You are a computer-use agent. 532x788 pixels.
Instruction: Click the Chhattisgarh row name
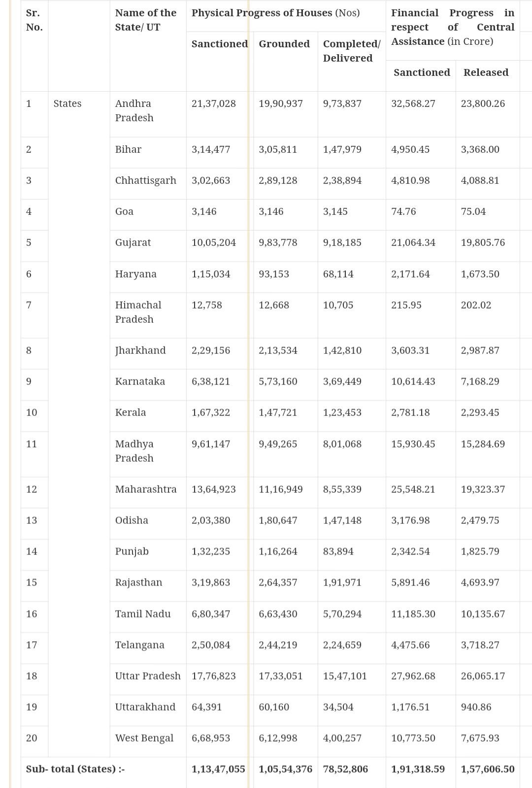click(145, 180)
